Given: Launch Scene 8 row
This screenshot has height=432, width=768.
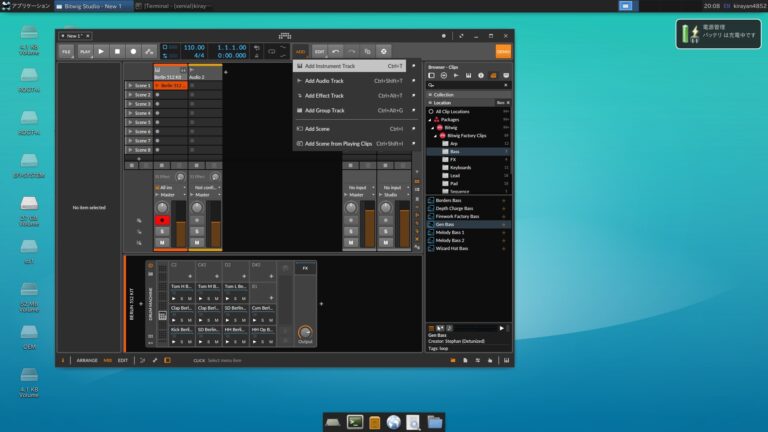Looking at the screenshot, I should 139,150.
